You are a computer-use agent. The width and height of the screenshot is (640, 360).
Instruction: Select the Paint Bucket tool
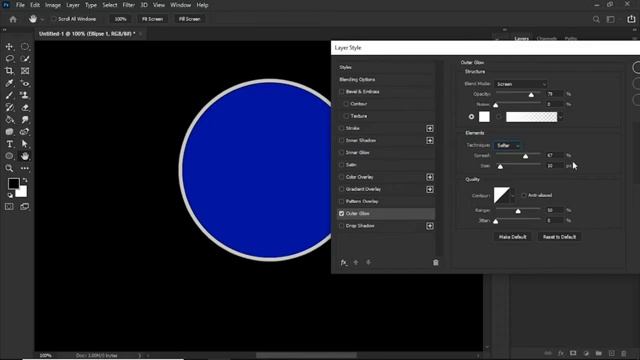[x=9, y=120]
